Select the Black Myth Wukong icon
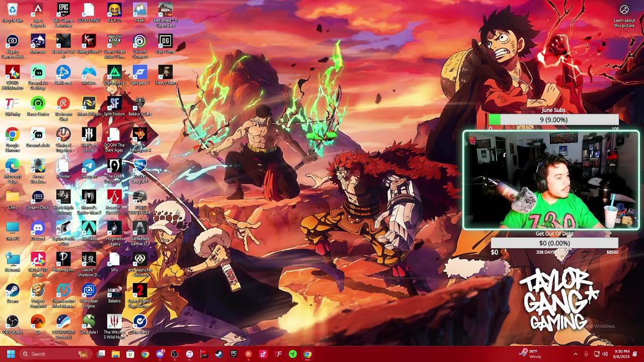Image resolution: width=644 pixels, height=362 pixels. coord(63,202)
